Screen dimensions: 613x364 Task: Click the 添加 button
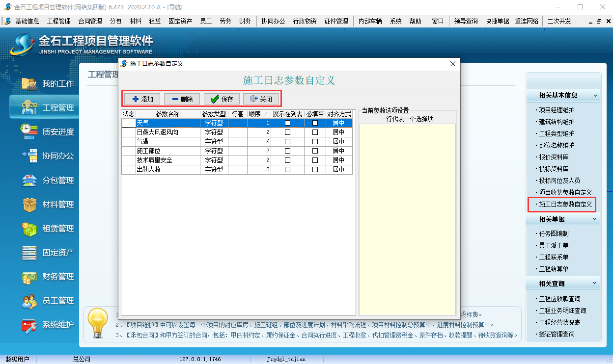[142, 99]
